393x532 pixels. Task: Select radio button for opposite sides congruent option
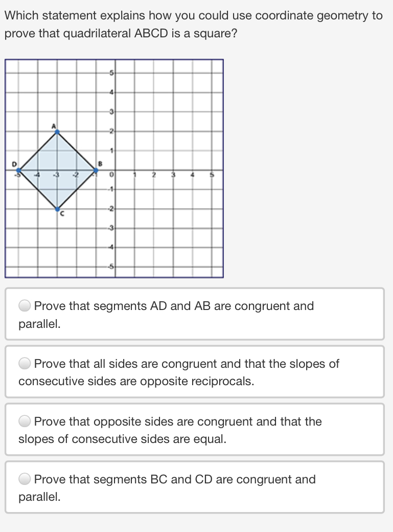[x=24, y=421]
